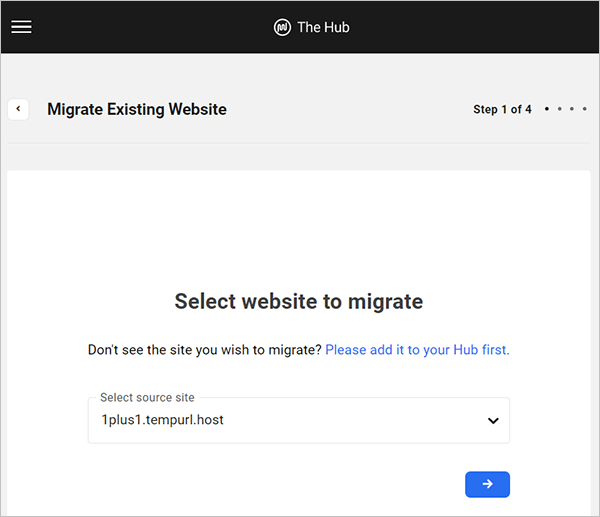Click the Migrate Existing Website heading
600x517 pixels.
point(137,109)
